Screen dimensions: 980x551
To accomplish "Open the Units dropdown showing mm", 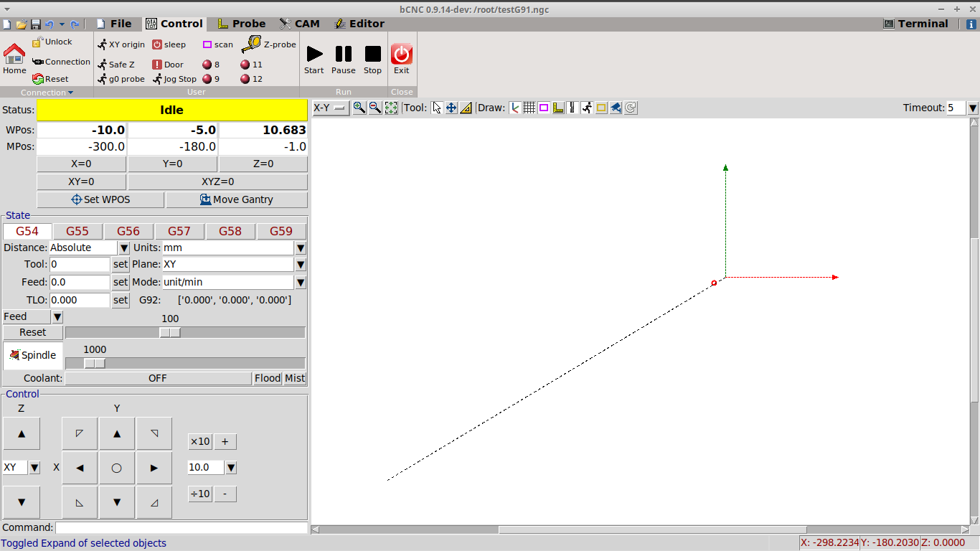I will 300,248.
